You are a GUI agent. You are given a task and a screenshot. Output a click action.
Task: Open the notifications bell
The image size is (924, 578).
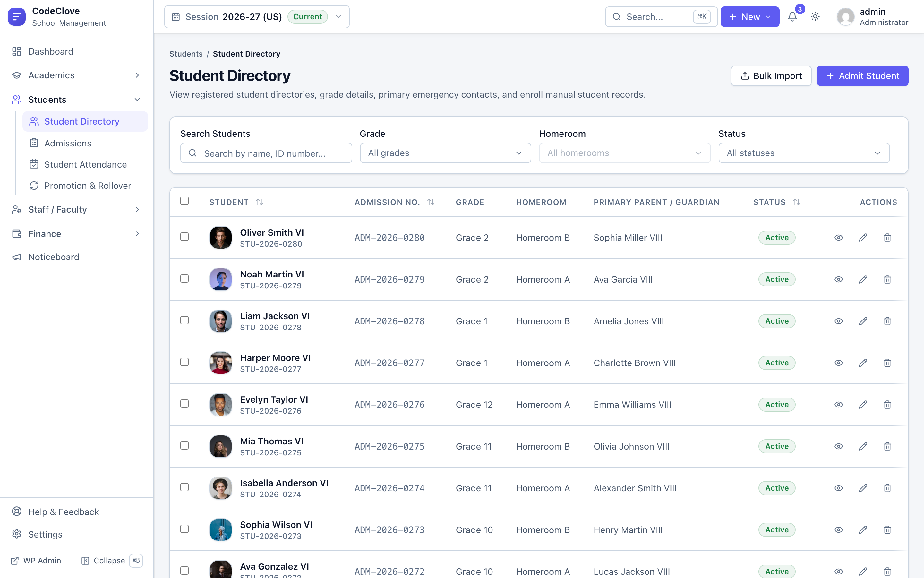point(792,17)
